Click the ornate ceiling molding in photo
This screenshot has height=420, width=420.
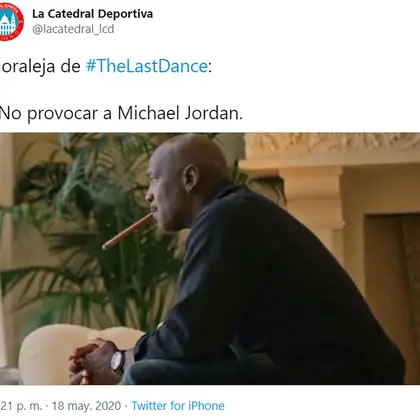[x=332, y=144]
